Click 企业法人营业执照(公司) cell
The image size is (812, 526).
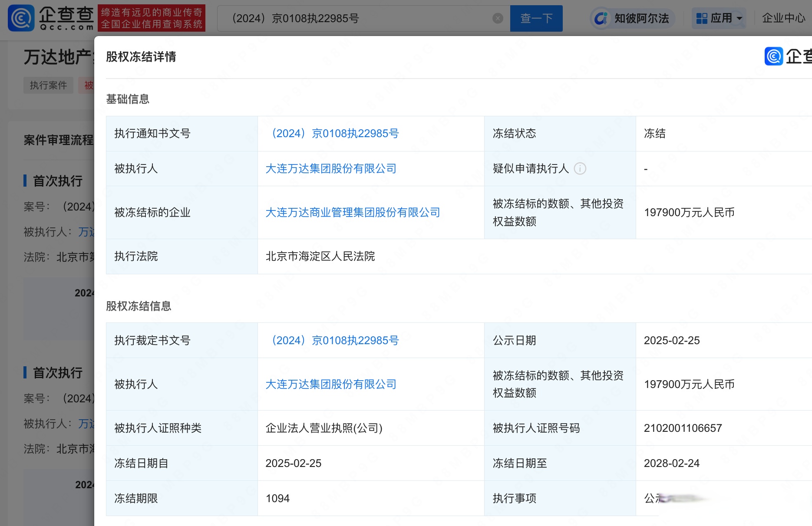coord(371,428)
